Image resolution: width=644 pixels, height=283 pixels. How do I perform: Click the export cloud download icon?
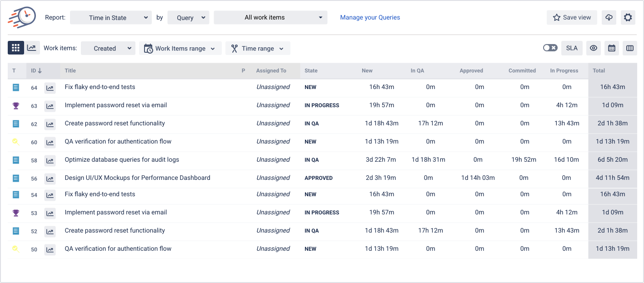609,18
